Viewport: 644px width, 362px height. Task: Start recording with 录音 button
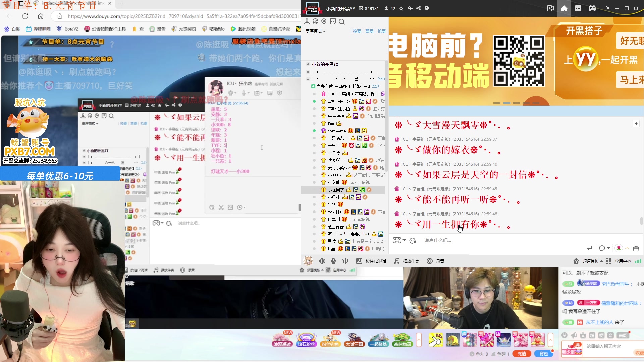[435, 261]
